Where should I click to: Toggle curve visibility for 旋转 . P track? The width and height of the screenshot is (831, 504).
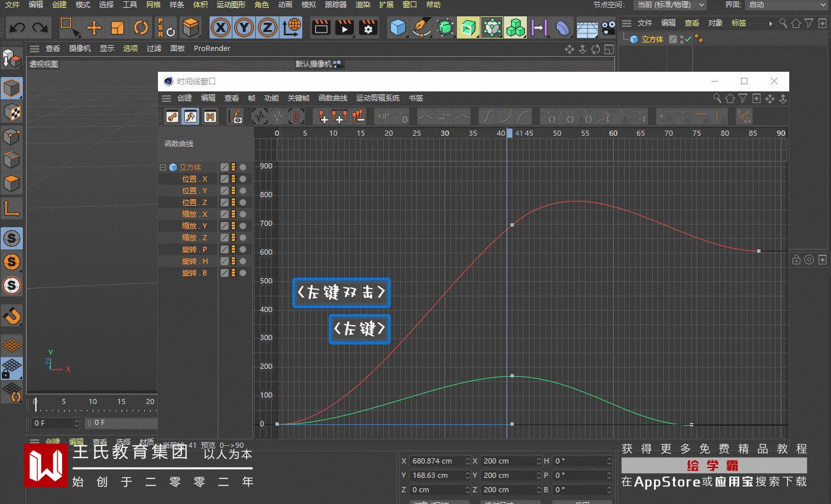[x=225, y=249]
